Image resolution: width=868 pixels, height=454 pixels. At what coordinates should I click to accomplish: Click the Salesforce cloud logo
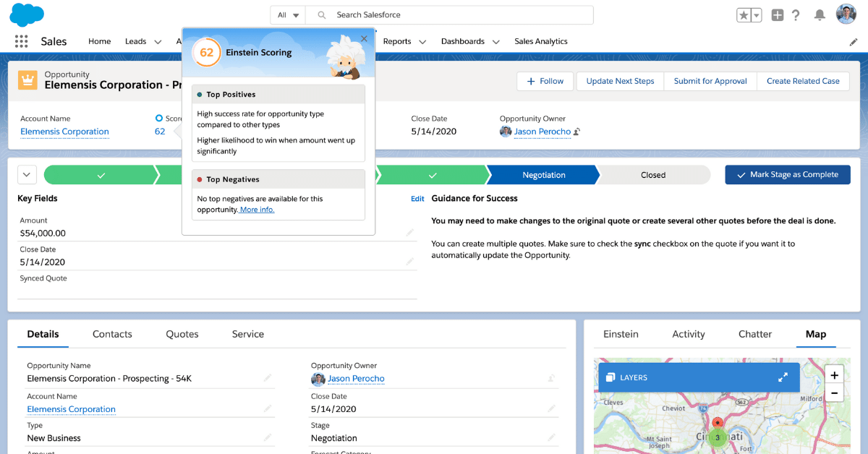click(x=26, y=14)
